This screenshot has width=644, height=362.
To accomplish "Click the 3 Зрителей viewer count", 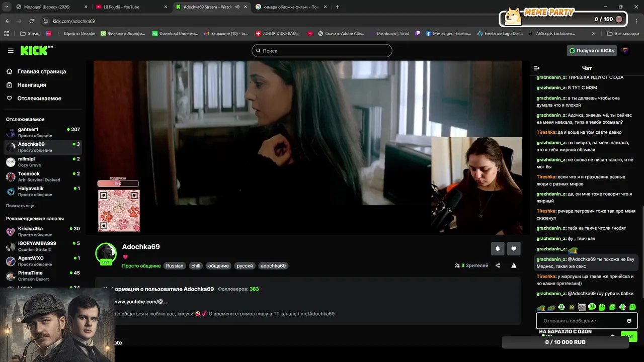I will tap(471, 265).
